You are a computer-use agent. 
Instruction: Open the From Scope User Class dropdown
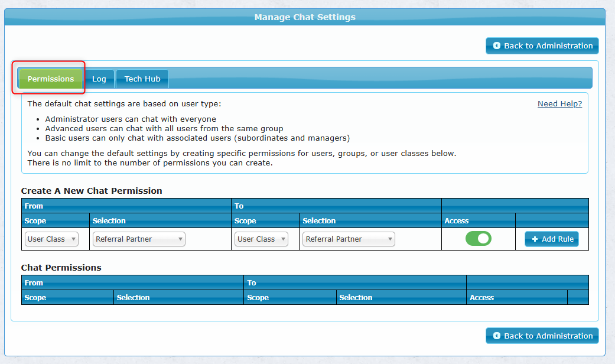52,239
